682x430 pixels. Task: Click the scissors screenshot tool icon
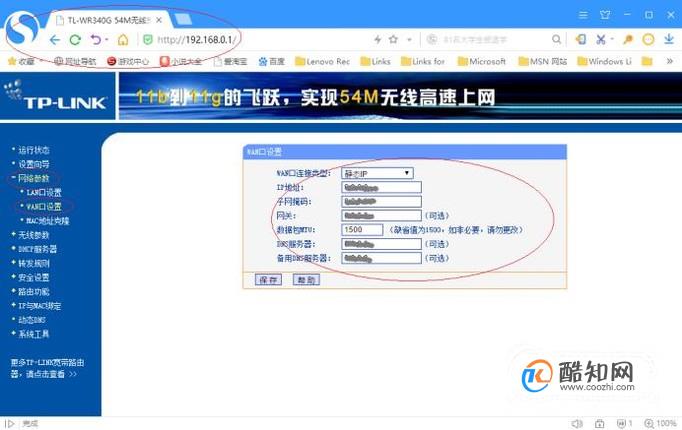601,40
